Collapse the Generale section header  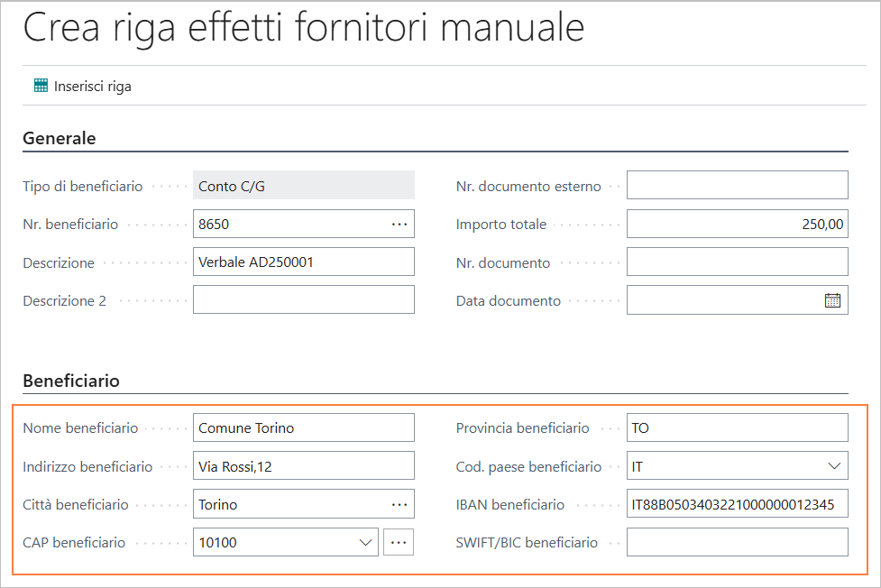click(x=60, y=138)
